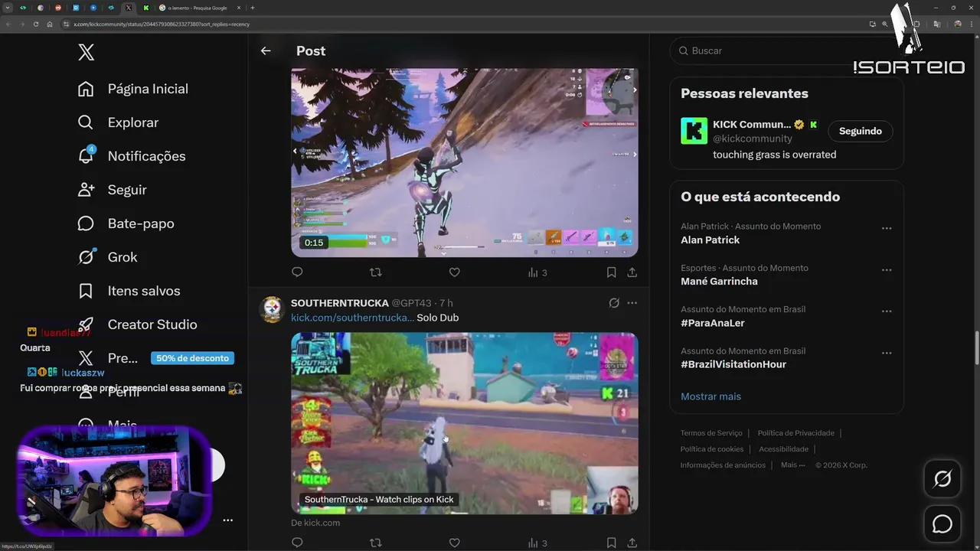Open Acessibilidade footer link

pyautogui.click(x=783, y=449)
